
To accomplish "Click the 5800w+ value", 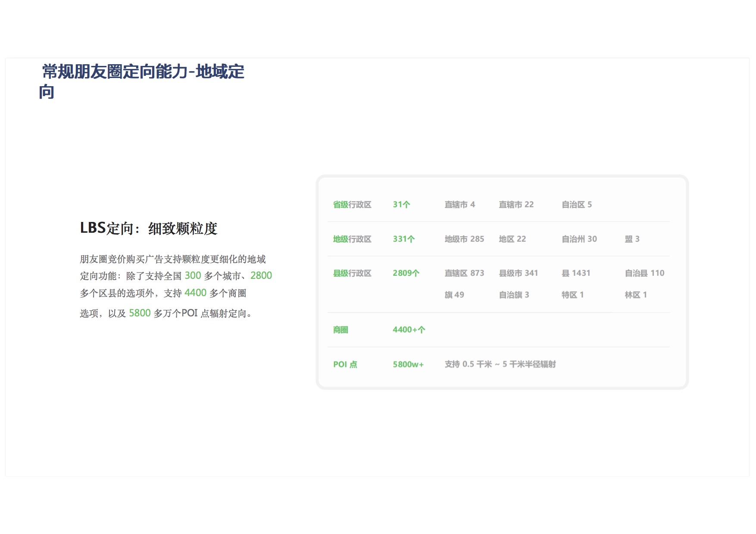I will tap(408, 365).
